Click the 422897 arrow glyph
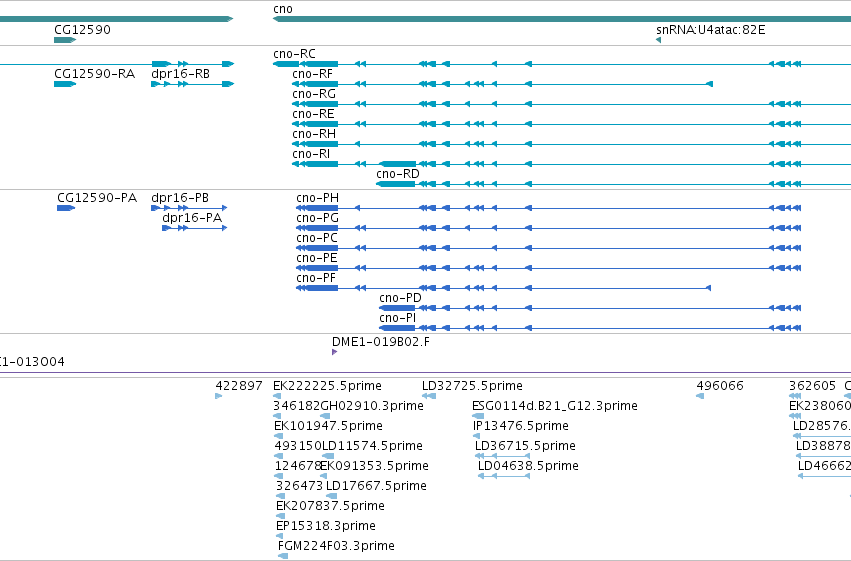Image resolution: width=851 pixels, height=561 pixels. [x=219, y=397]
